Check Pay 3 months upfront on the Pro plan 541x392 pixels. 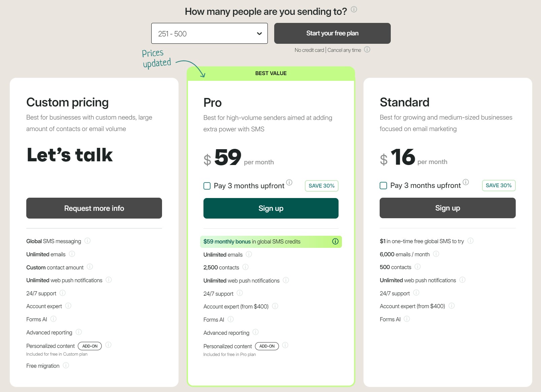tap(207, 186)
